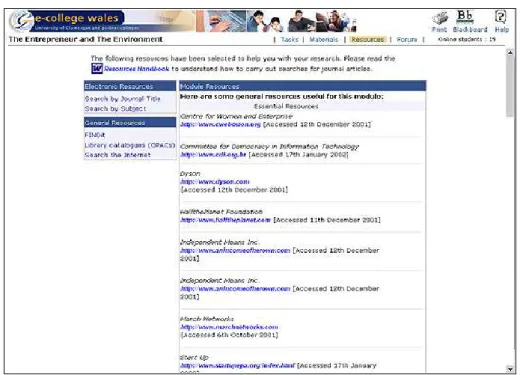Click Search by Subject
Screen dimensions: 520x375
point(115,109)
